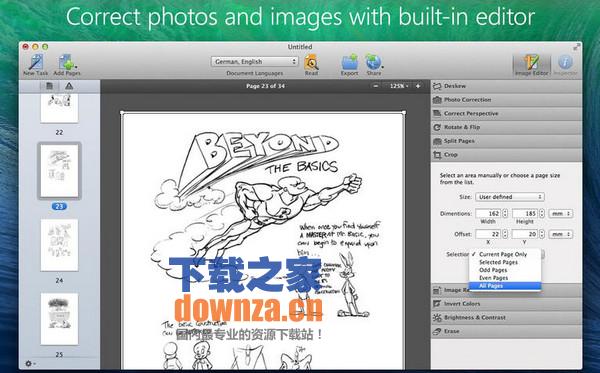This screenshot has width=600, height=373.
Task: Click the Invert Colors icon
Action: 437,304
